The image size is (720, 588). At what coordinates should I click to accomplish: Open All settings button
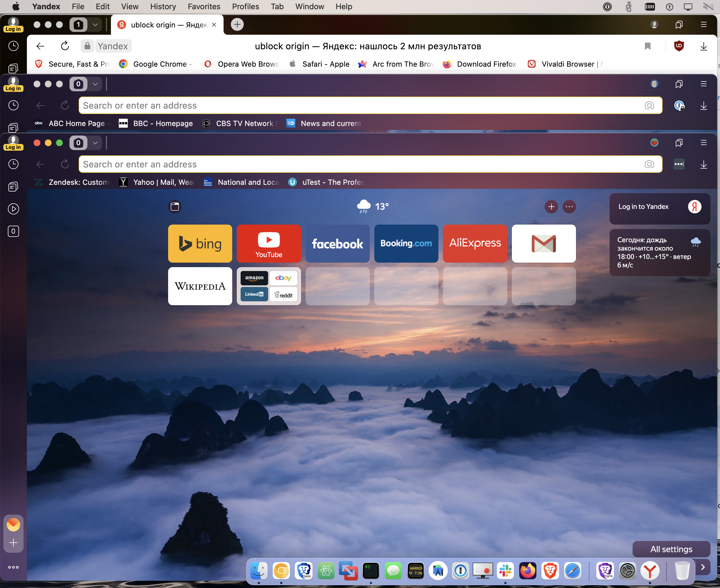coord(671,549)
